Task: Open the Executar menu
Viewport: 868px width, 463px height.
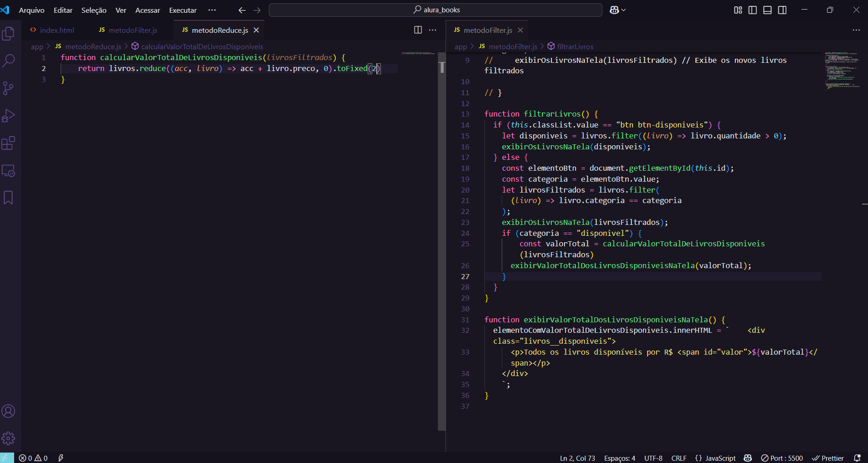Action: 183,10
